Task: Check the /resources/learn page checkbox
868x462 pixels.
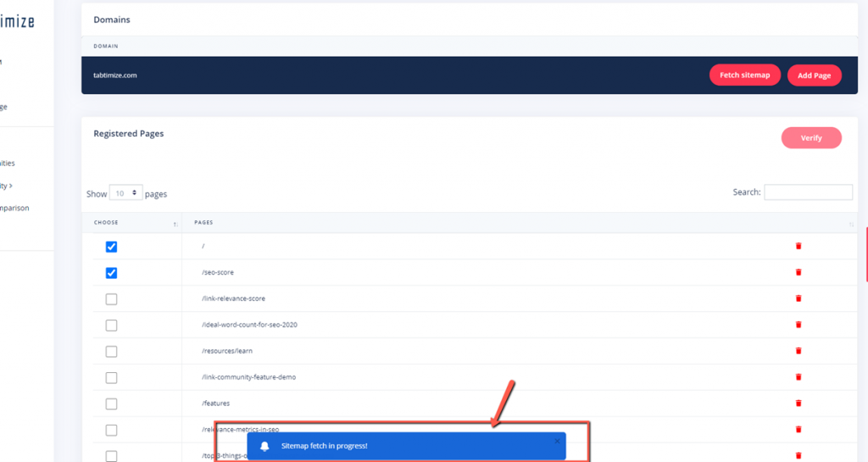Action: (111, 351)
